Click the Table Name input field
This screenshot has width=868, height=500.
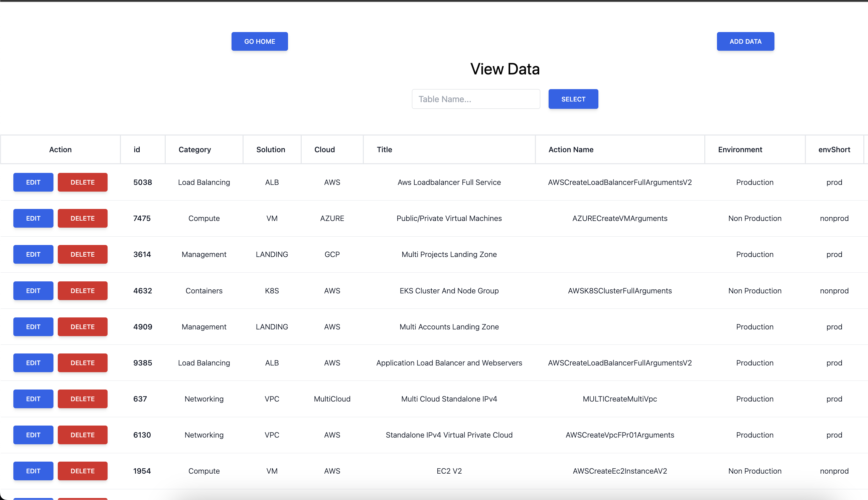475,99
